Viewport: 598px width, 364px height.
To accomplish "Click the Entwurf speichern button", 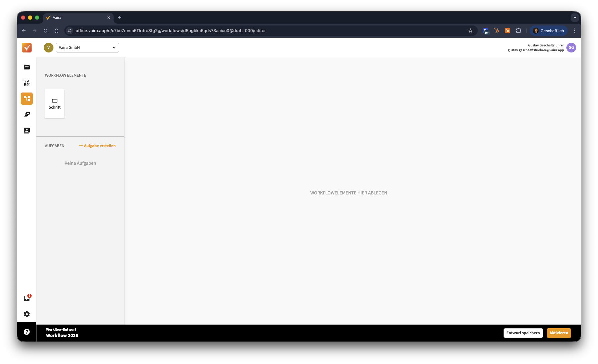I will [523, 333].
